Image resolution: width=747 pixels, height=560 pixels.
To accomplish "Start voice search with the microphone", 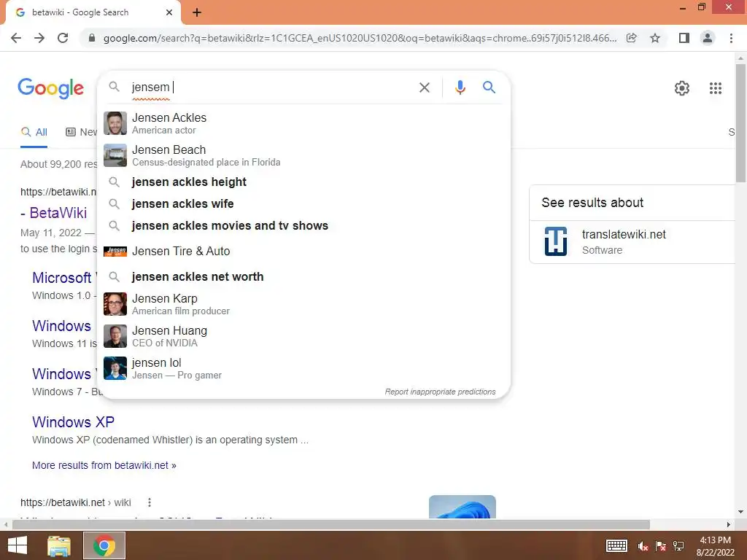I will pyautogui.click(x=460, y=87).
